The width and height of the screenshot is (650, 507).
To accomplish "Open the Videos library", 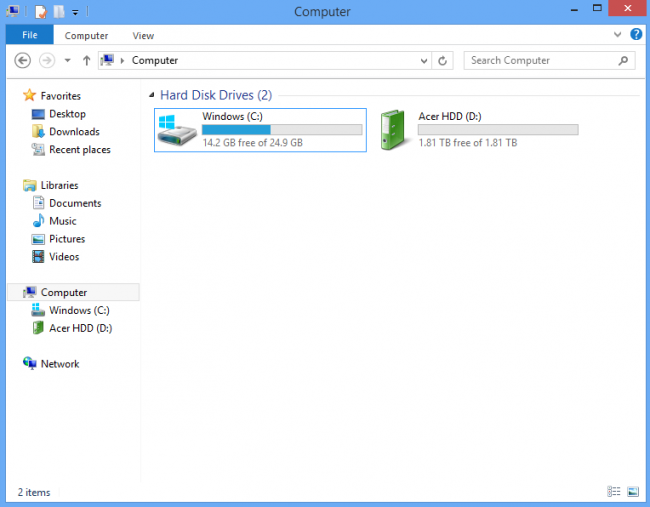I will click(64, 256).
